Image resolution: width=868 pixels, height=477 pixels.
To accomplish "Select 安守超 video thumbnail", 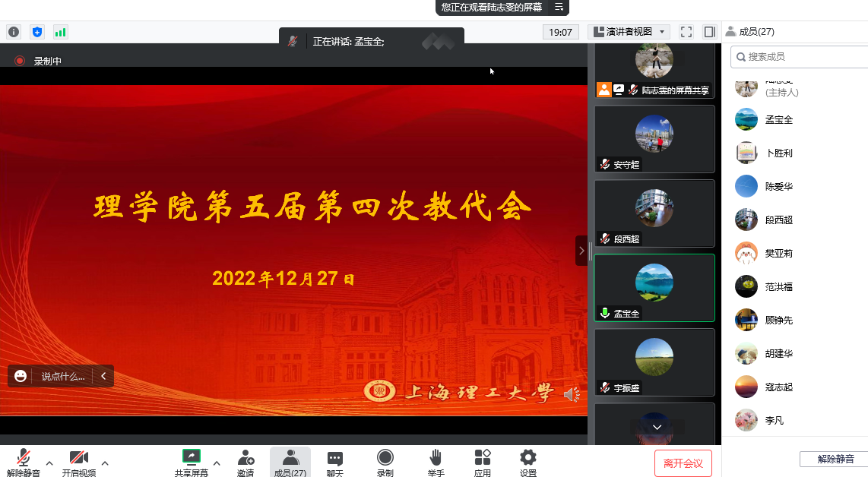I will coord(654,139).
